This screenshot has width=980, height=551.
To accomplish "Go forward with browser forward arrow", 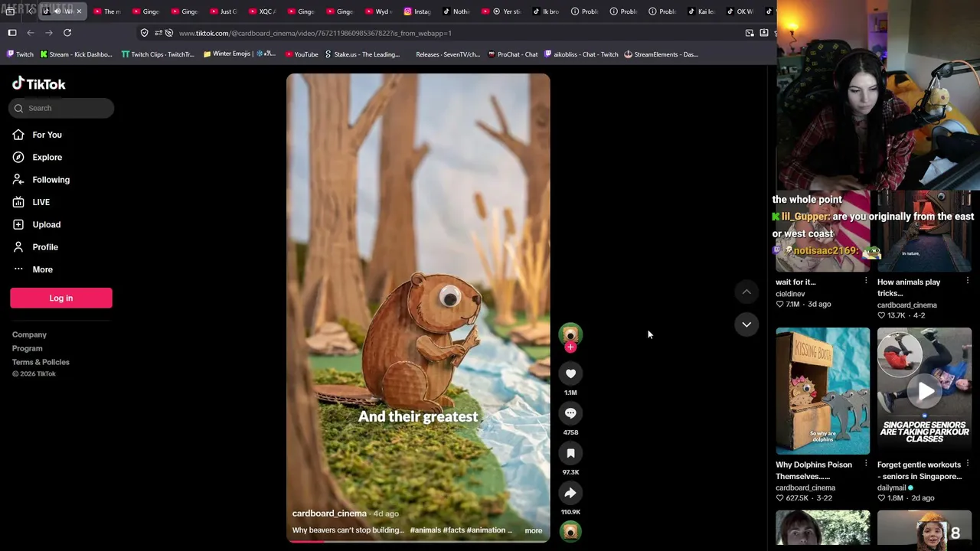I will (x=49, y=33).
